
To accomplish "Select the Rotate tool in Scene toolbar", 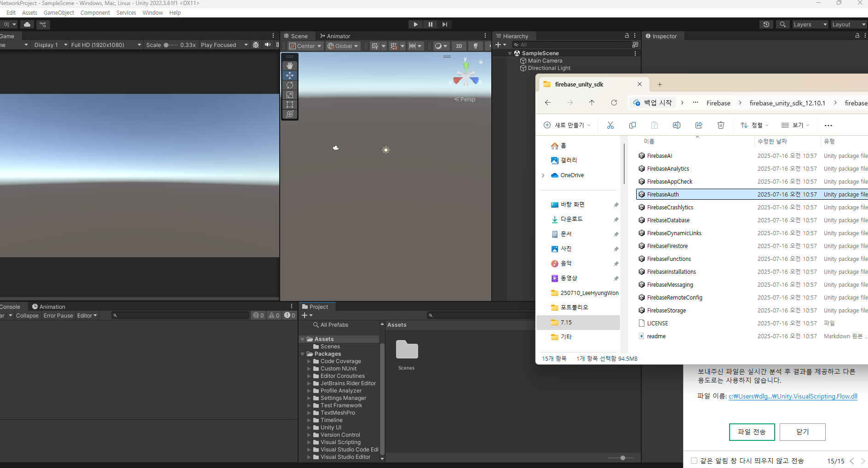I will point(290,85).
